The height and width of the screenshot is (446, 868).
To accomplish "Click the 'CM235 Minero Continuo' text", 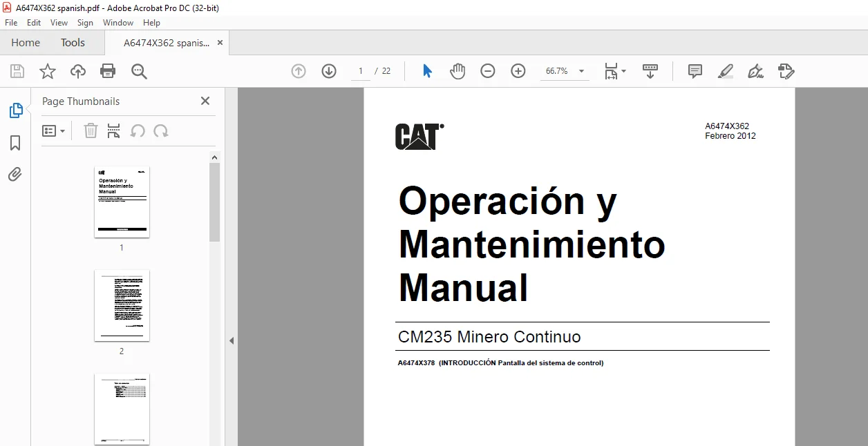I will [x=489, y=337].
